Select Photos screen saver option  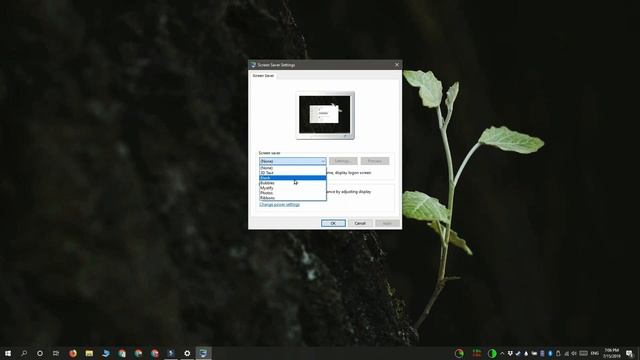(x=293, y=193)
